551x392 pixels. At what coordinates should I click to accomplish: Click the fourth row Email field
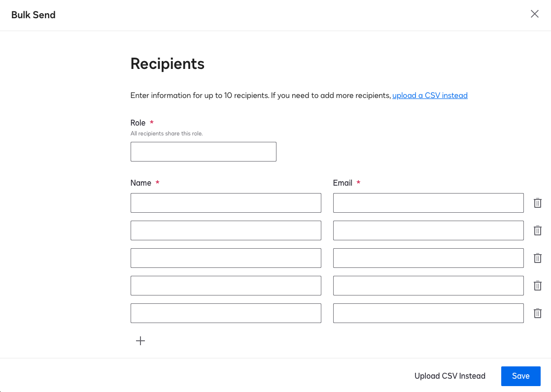[428, 286]
